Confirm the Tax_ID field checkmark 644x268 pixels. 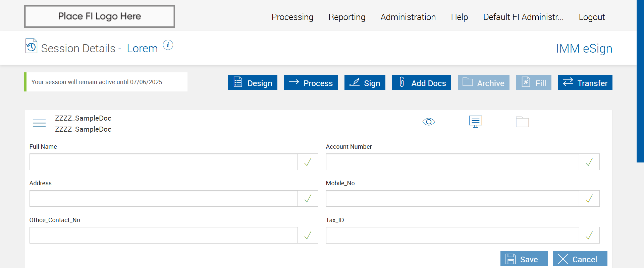(589, 236)
